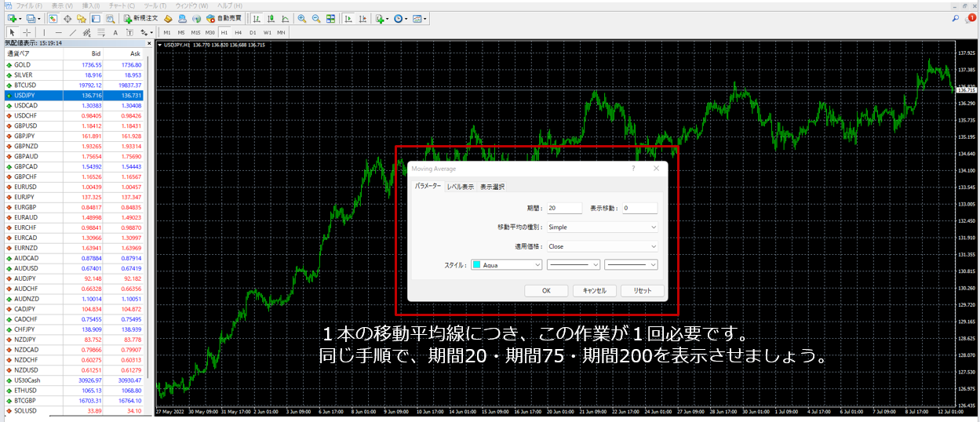This screenshot has height=422, width=980.
Task: Click the リセット button
Action: 642,290
